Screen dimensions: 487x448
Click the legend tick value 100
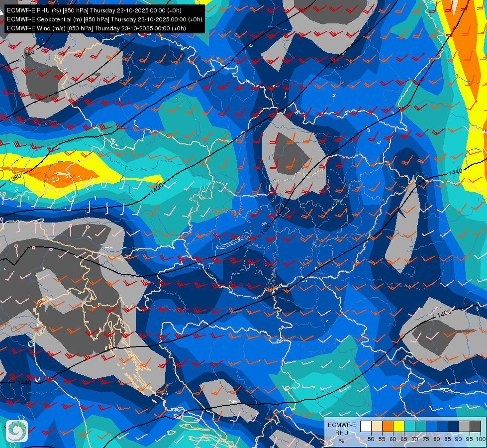(x=481, y=439)
